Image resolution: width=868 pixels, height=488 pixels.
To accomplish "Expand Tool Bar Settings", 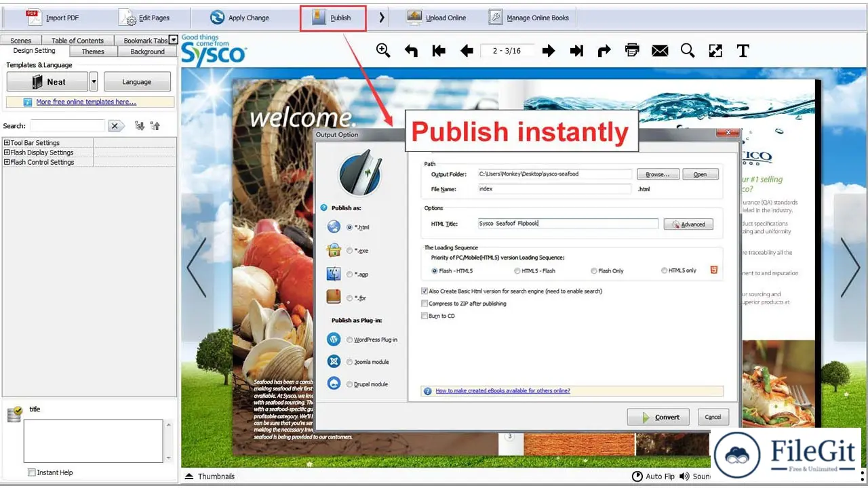I will [x=7, y=143].
